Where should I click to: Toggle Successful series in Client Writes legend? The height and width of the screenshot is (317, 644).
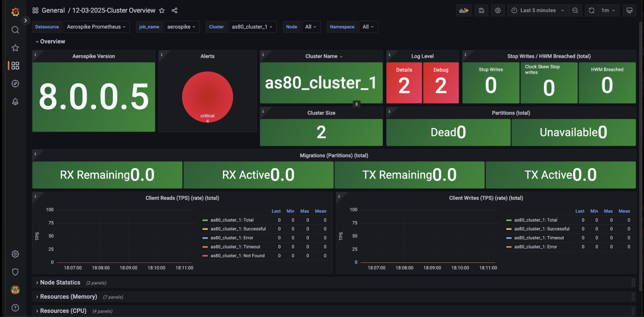542,229
